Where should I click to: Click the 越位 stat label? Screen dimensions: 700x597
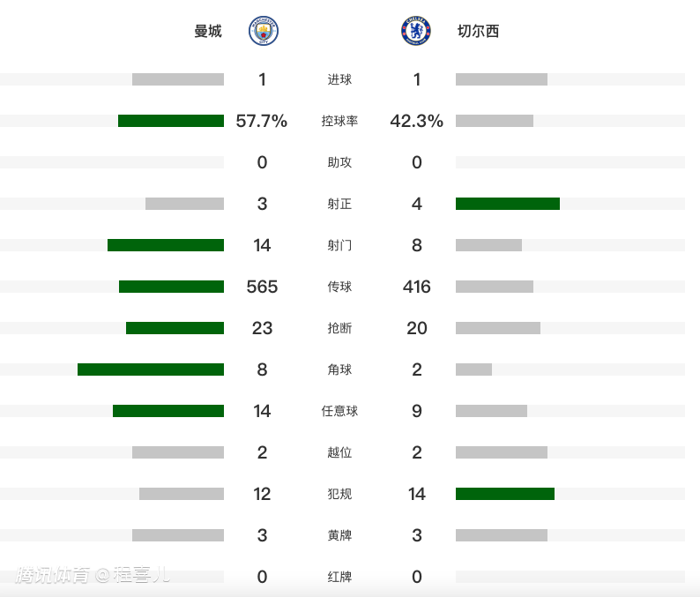click(x=339, y=452)
